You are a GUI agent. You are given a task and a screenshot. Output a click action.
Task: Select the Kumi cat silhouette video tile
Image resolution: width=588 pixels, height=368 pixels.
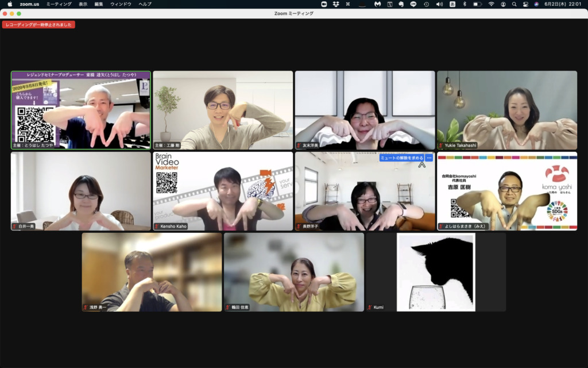436,272
